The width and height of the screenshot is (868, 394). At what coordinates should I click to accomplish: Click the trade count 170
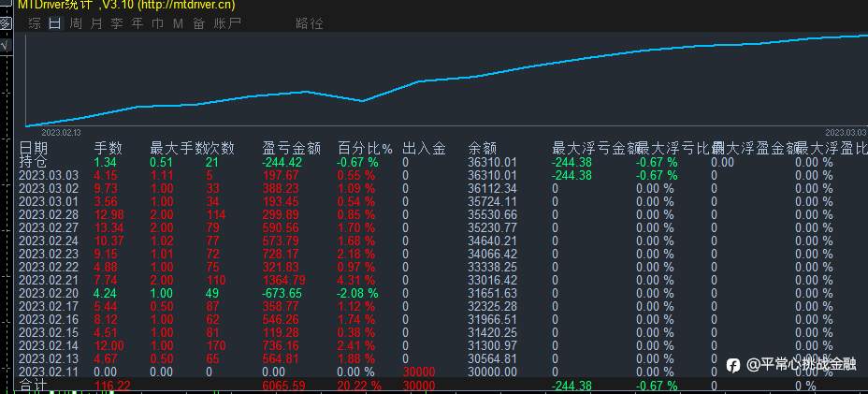(x=215, y=345)
